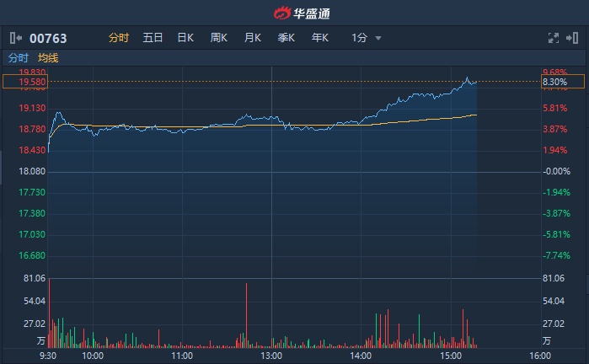Click the left panel collapse icon
Viewport: 589px width, 364px height.
coord(15,38)
